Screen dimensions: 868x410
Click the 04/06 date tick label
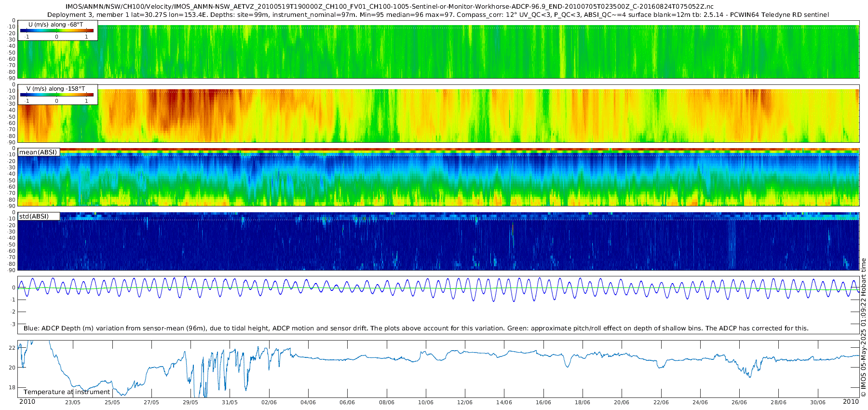pyautogui.click(x=308, y=402)
